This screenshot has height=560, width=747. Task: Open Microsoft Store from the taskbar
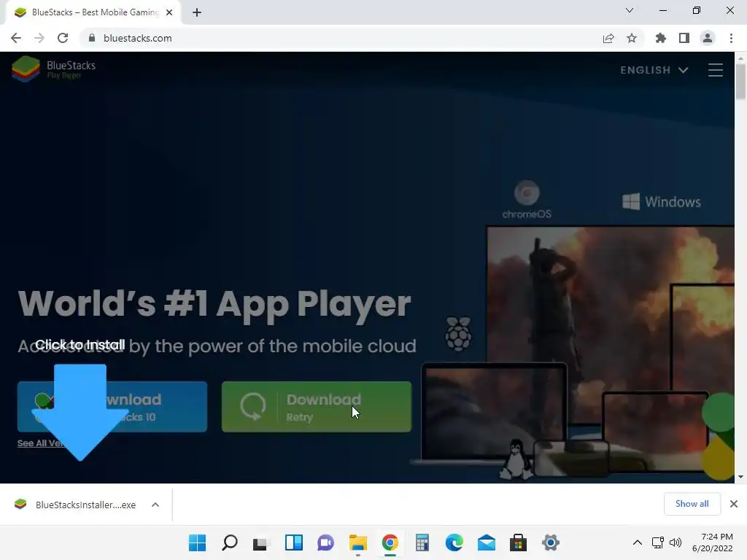[519, 542]
